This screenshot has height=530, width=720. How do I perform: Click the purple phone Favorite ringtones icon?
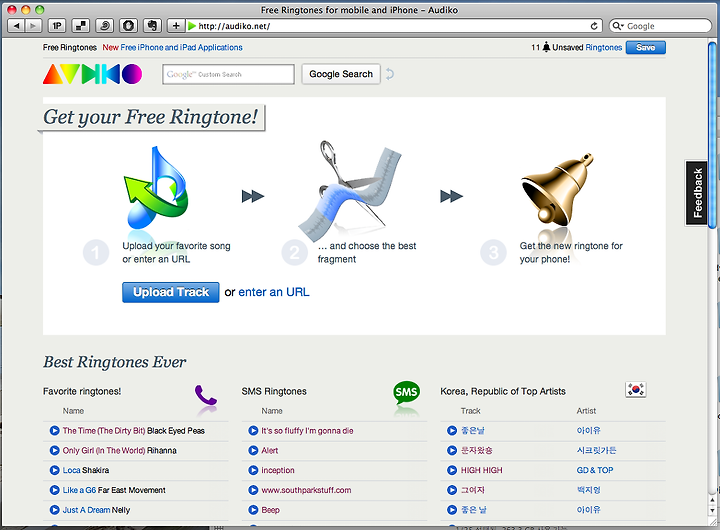pyautogui.click(x=205, y=395)
